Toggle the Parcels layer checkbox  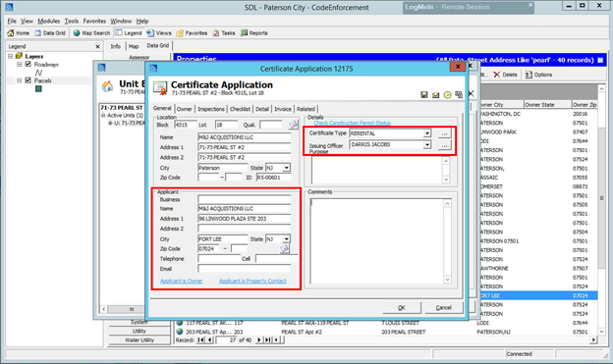[28, 80]
